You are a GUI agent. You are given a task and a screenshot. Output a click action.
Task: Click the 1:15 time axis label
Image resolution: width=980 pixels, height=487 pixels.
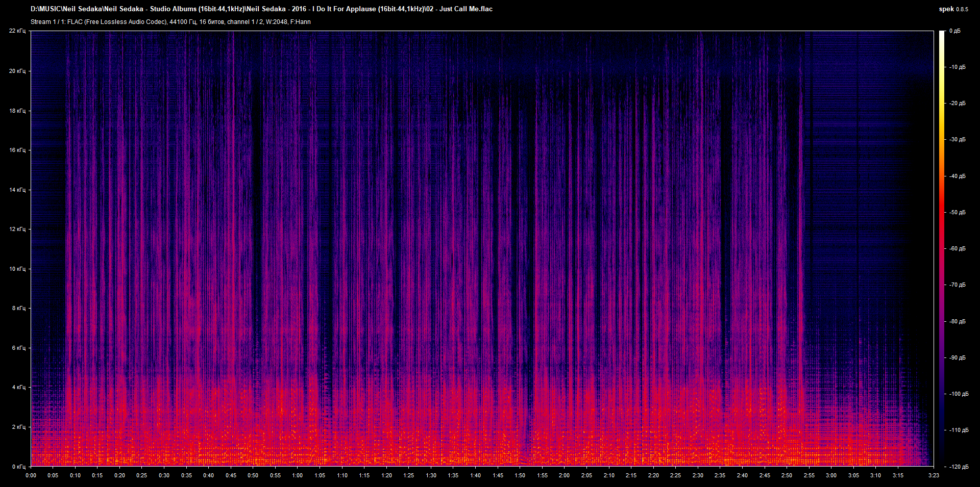pyautogui.click(x=364, y=475)
